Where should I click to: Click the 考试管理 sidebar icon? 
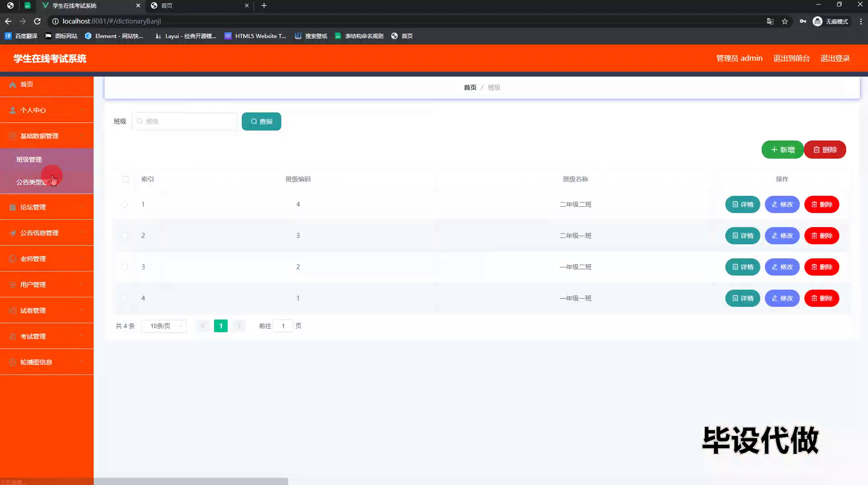point(13,336)
